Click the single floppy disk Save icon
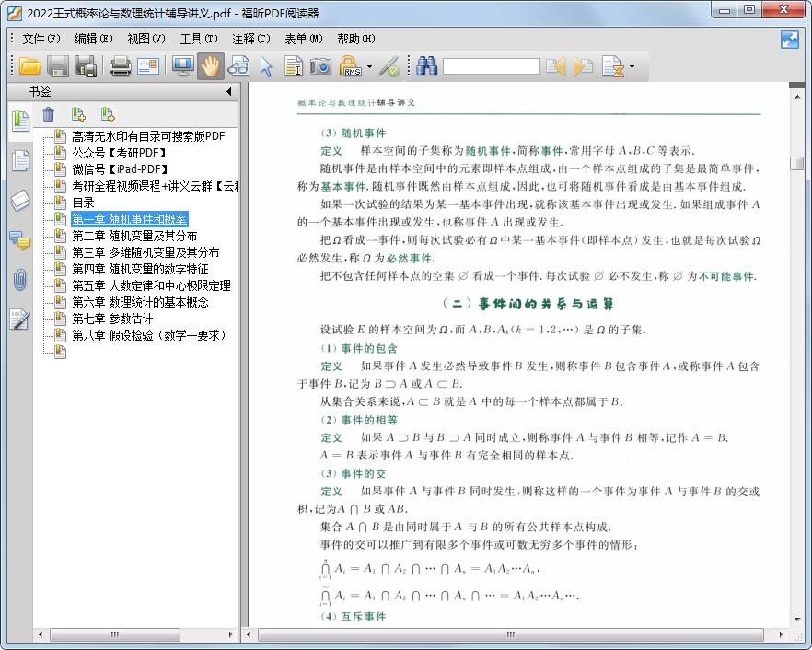Image resolution: width=812 pixels, height=650 pixels. [57, 66]
